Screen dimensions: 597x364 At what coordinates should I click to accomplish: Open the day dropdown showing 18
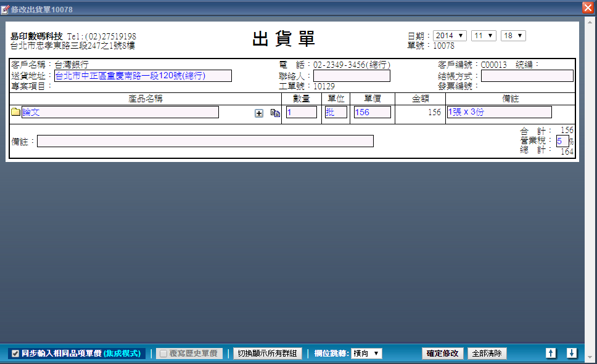513,36
